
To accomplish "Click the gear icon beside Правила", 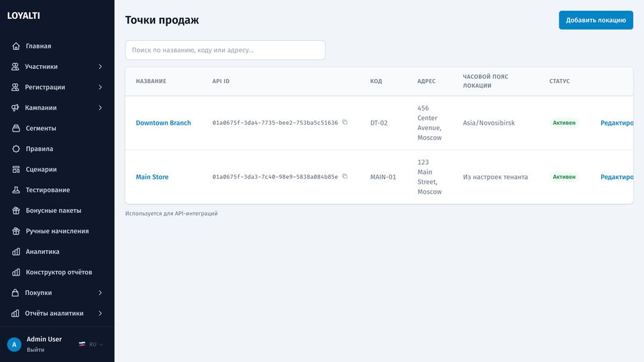I will point(16,149).
